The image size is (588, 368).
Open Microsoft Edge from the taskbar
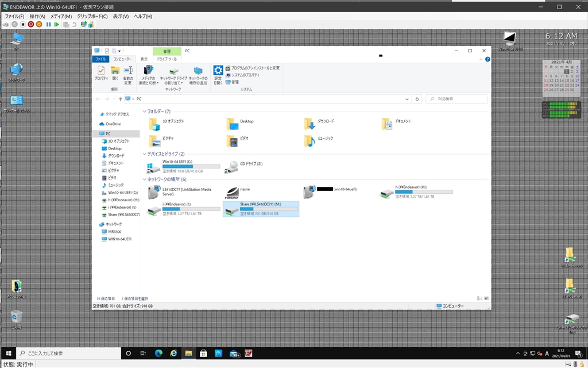tap(158, 354)
